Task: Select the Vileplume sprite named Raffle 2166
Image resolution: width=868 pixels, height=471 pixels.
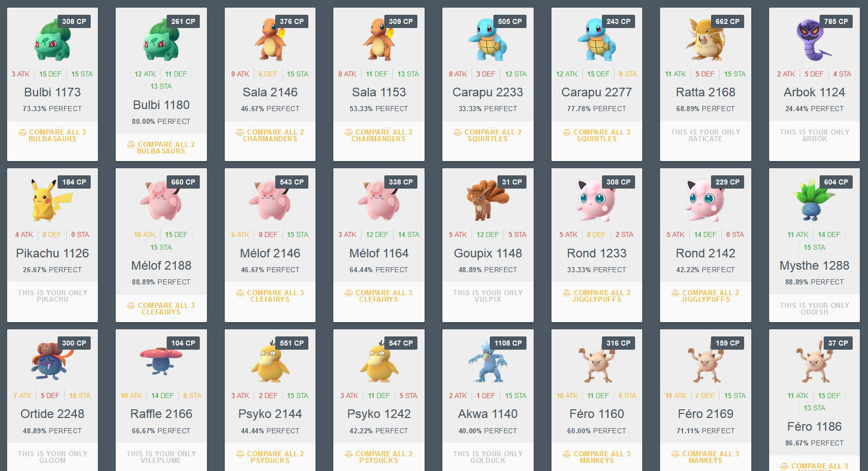Action: click(x=161, y=361)
